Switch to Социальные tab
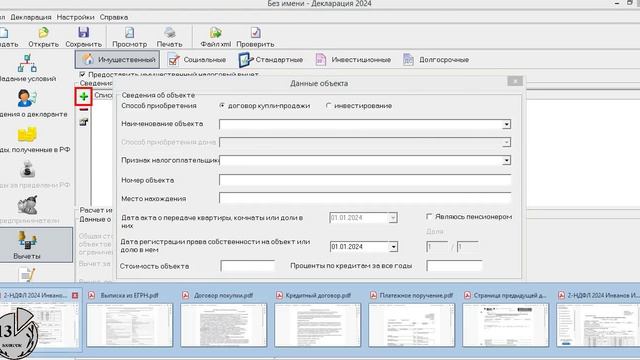Viewport: 640px width, 360px height. (x=197, y=60)
